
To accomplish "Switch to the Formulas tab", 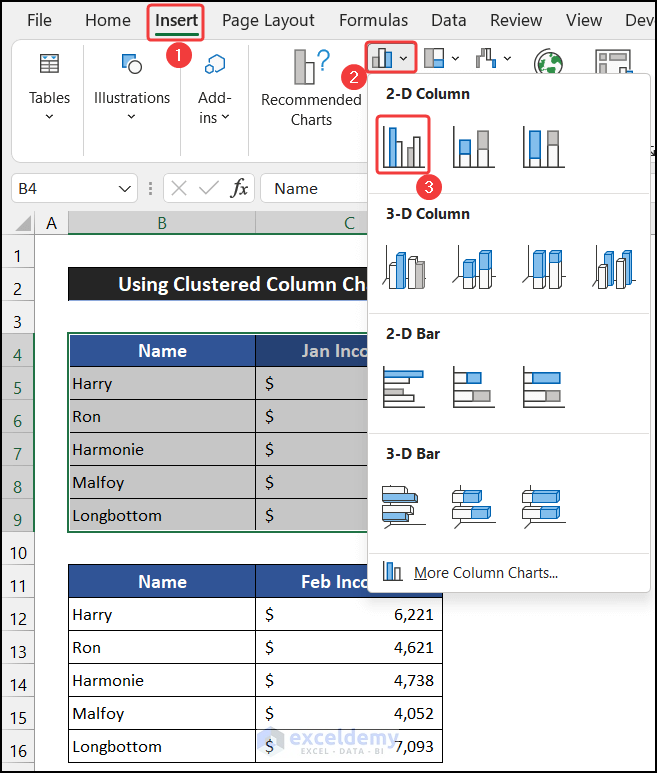I will pyautogui.click(x=373, y=20).
